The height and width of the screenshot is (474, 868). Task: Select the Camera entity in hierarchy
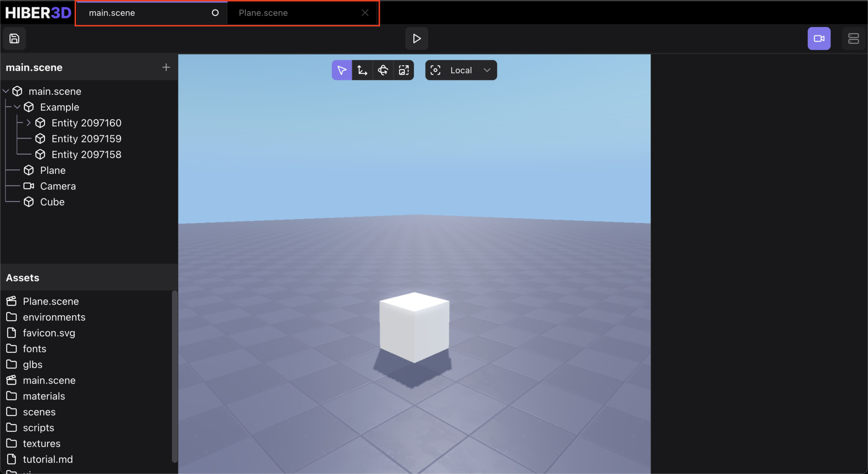pos(58,186)
